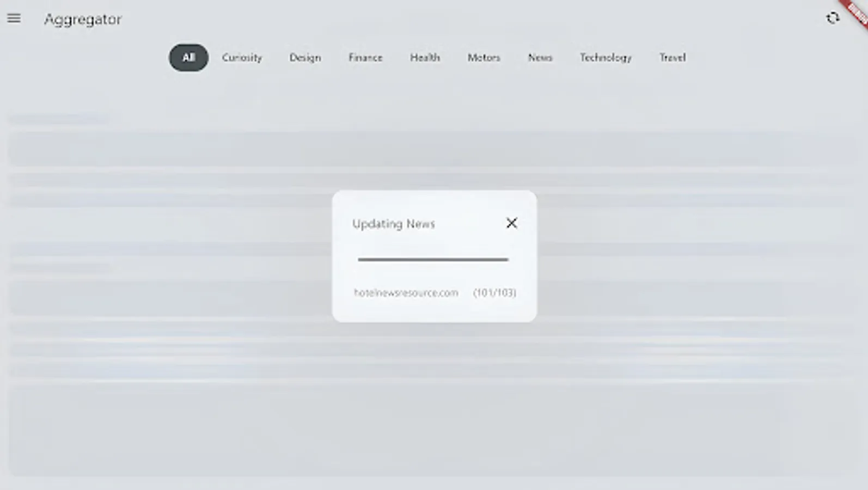Open the Finance category

pos(365,58)
